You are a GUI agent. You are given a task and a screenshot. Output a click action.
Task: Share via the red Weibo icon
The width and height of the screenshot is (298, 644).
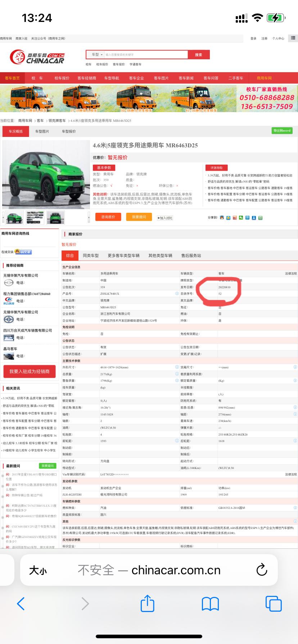coord(235,218)
